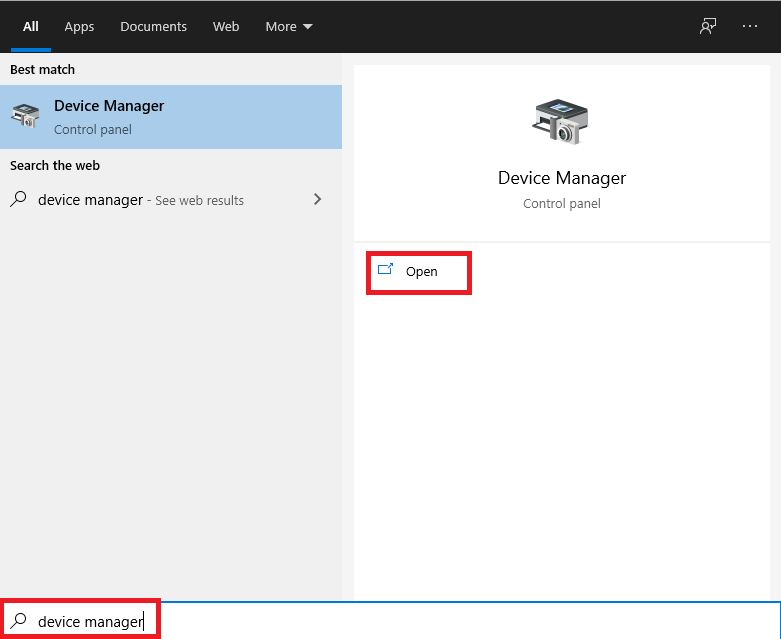Expand the web results with the right chevron
The image size is (781, 639).
point(317,200)
